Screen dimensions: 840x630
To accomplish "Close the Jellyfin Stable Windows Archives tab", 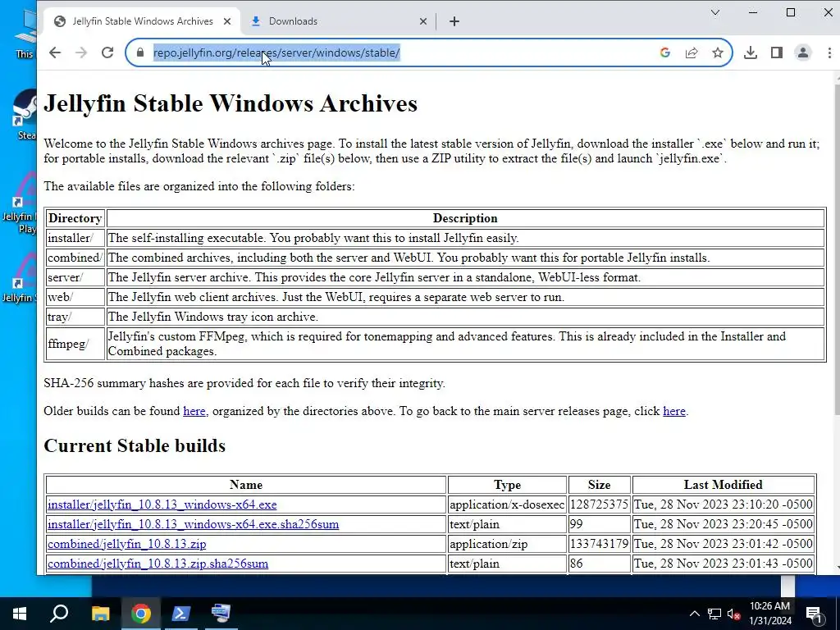I will pos(227,21).
